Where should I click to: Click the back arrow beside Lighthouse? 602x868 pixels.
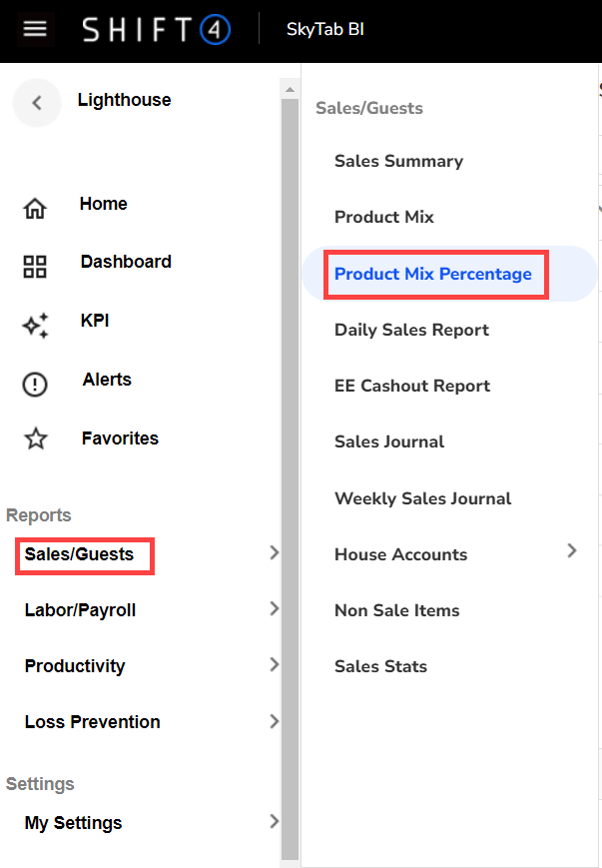tap(37, 102)
